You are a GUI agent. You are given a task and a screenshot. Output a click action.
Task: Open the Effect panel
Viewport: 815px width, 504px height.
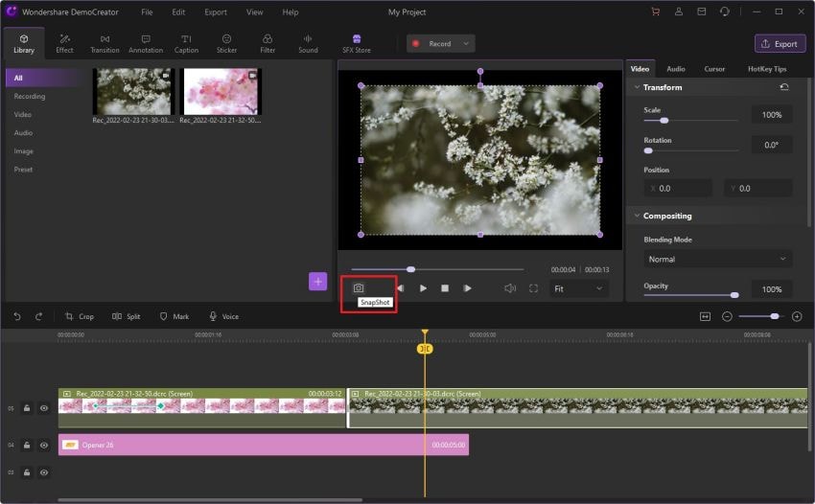tap(64, 44)
